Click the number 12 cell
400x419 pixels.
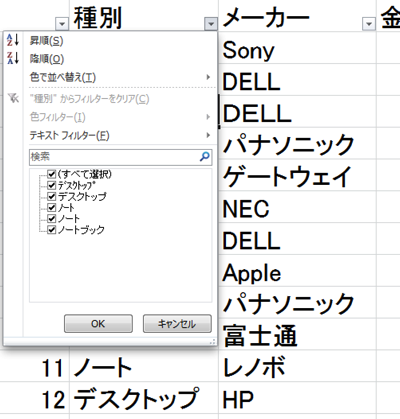pyautogui.click(x=34, y=398)
